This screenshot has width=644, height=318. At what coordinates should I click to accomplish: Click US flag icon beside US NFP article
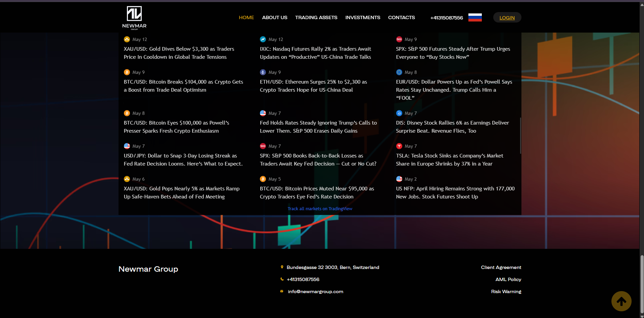tap(399, 179)
